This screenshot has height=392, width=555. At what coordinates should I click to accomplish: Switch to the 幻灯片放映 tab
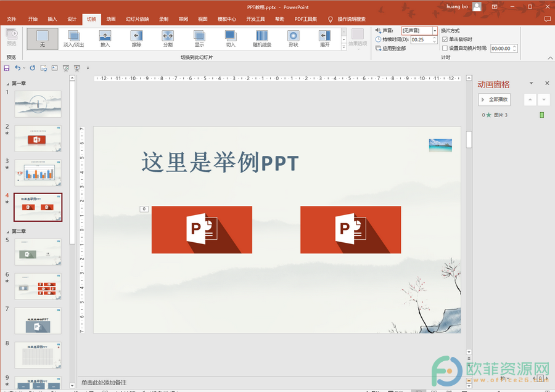pos(138,19)
